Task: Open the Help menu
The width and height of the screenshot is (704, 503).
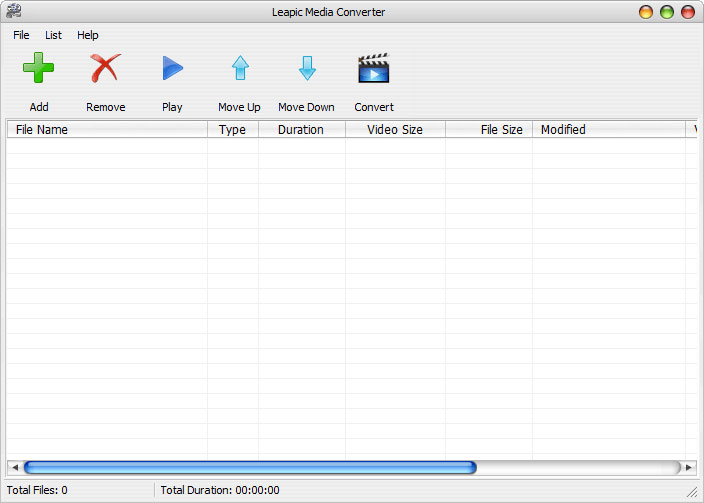Action: (88, 35)
